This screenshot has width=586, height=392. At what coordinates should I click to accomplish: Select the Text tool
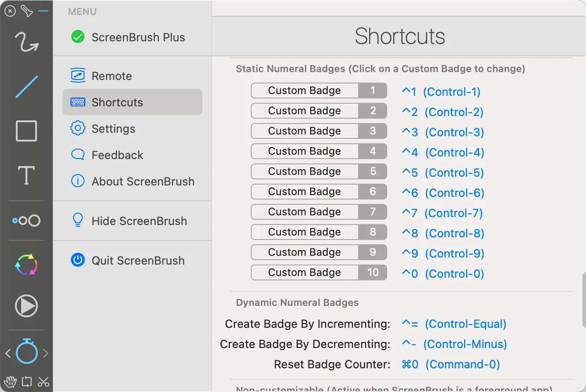click(26, 175)
